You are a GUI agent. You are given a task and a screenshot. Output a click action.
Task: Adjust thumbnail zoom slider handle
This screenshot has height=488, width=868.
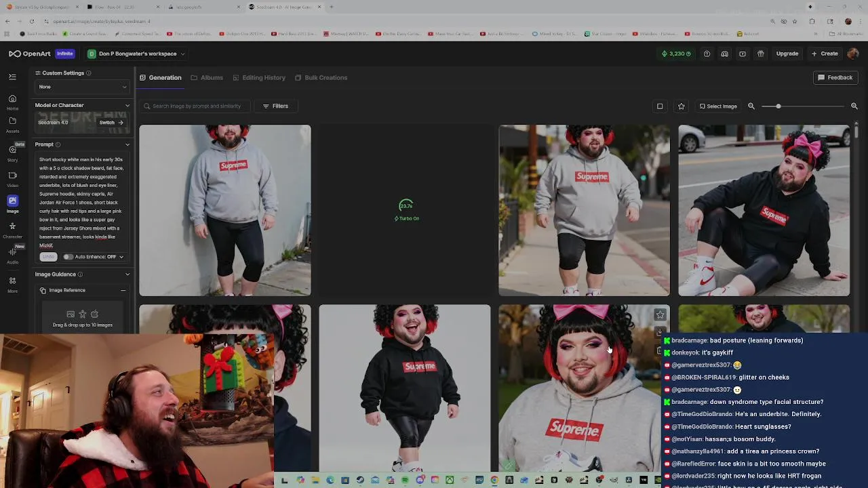(778, 106)
